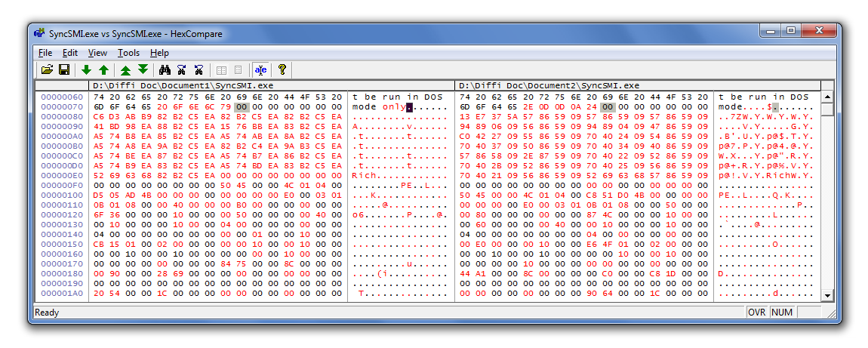
Task: Click the Ready status text
Action: (47, 313)
